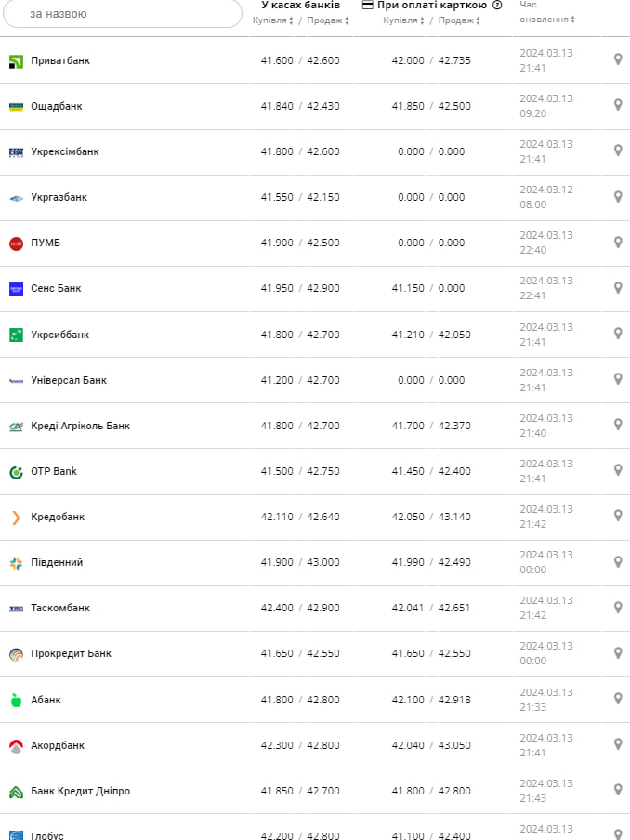The height and width of the screenshot is (840, 630).
Task: Click the Абанк green apple logo
Action: pyautogui.click(x=16, y=700)
